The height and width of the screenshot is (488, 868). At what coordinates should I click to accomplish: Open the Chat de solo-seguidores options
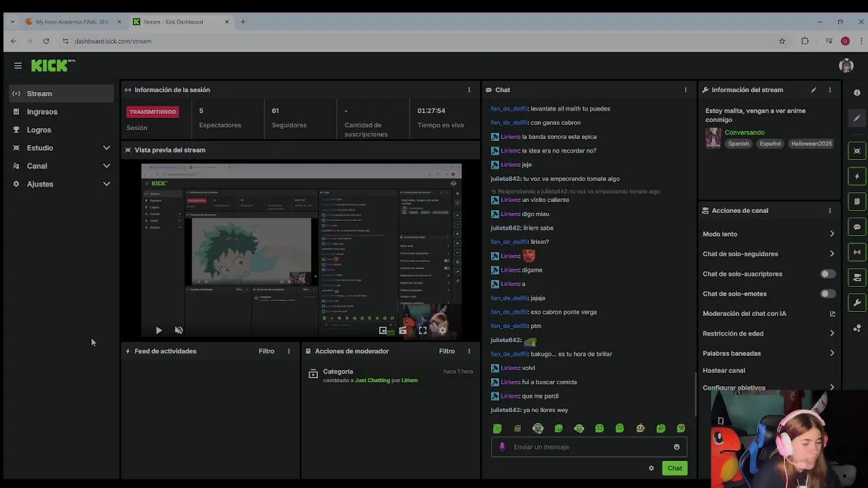(769, 253)
